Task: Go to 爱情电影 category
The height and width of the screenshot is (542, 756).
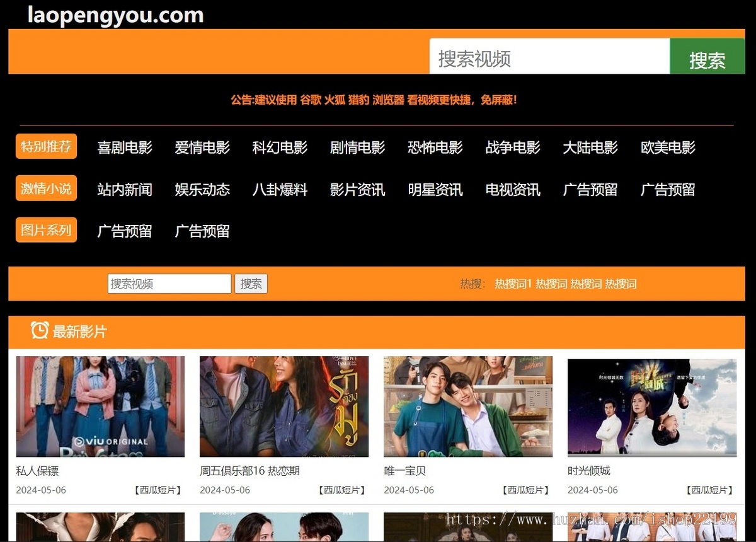Action: click(x=202, y=147)
